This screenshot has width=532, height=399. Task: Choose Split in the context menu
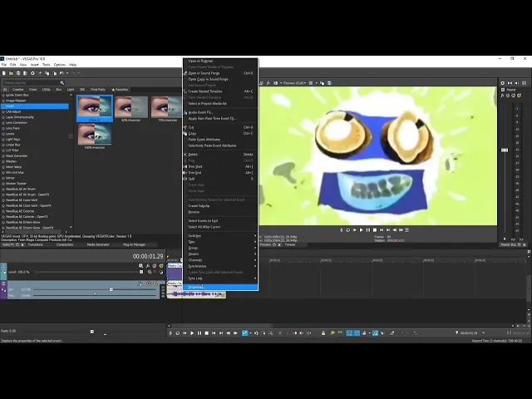219,179
